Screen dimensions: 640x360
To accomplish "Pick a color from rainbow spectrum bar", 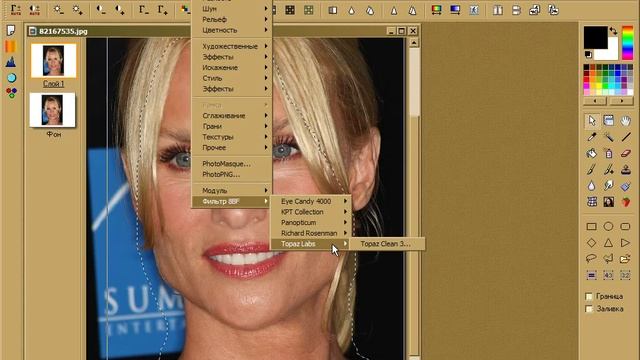I will click(x=627, y=43).
